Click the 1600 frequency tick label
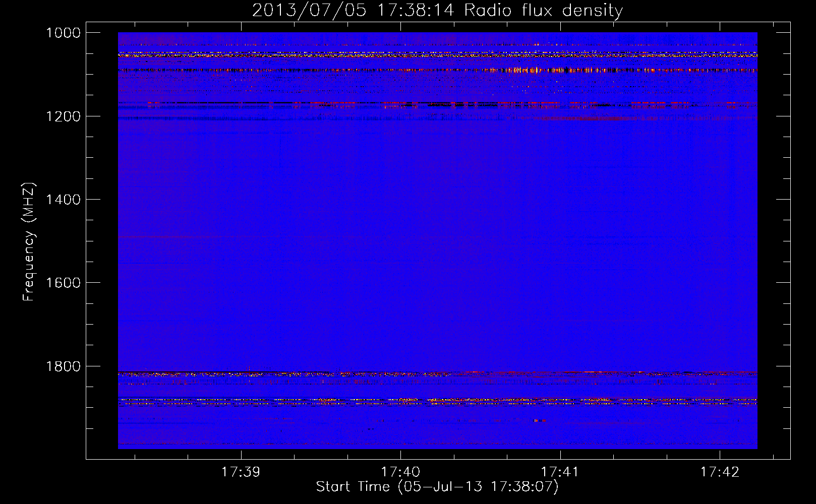 pos(63,283)
